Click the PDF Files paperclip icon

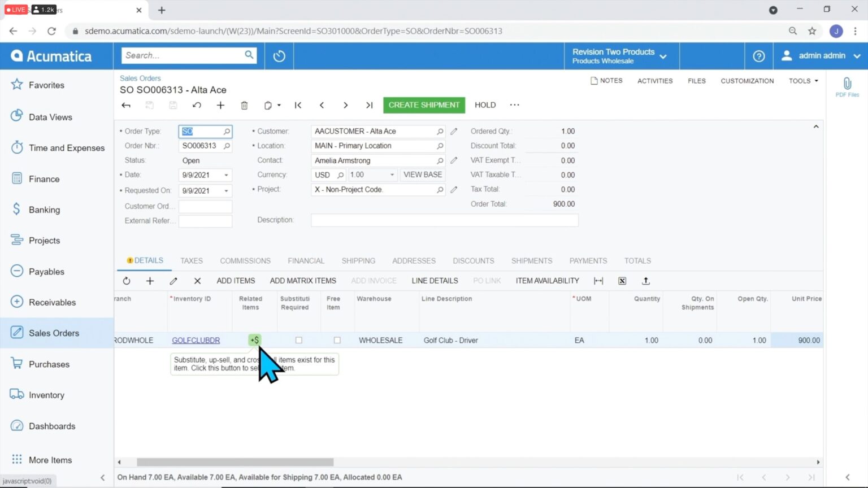click(x=847, y=84)
